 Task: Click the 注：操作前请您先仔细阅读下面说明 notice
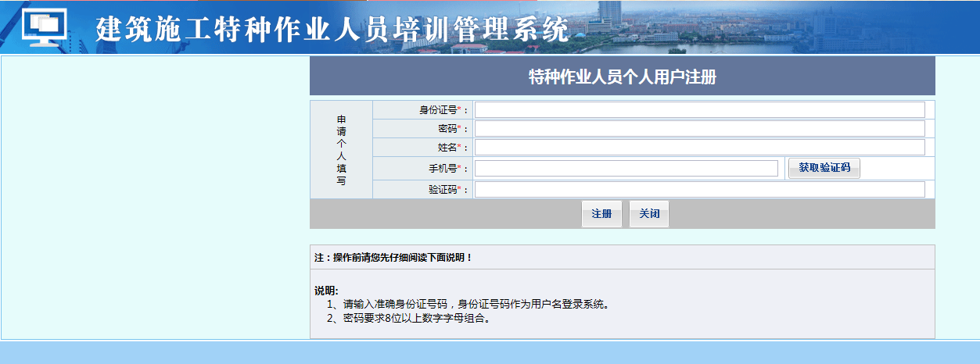(393, 257)
